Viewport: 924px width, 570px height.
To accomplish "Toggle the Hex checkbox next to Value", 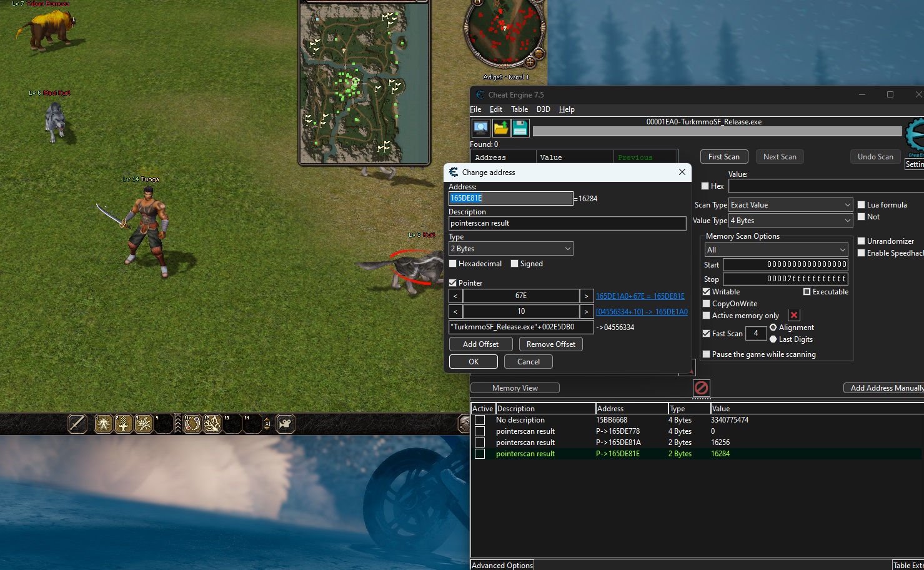I will coord(705,186).
